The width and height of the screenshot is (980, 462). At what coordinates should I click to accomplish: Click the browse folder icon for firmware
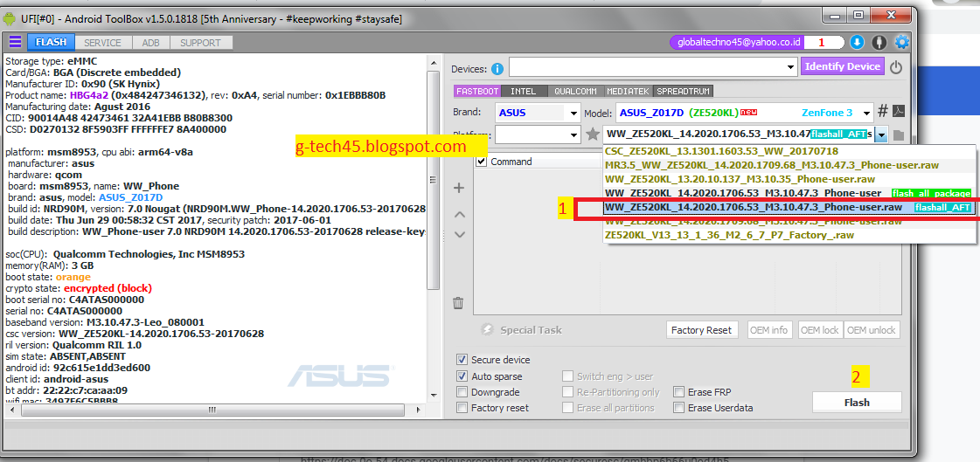899,134
